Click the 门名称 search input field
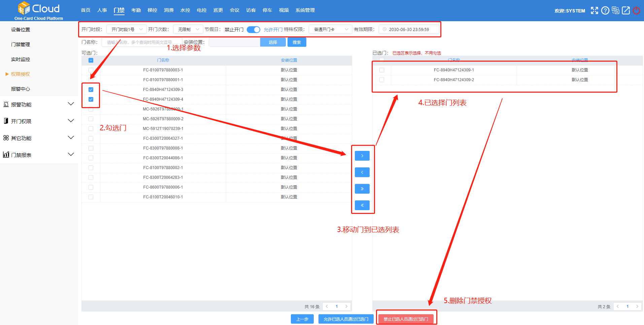 tap(140, 42)
